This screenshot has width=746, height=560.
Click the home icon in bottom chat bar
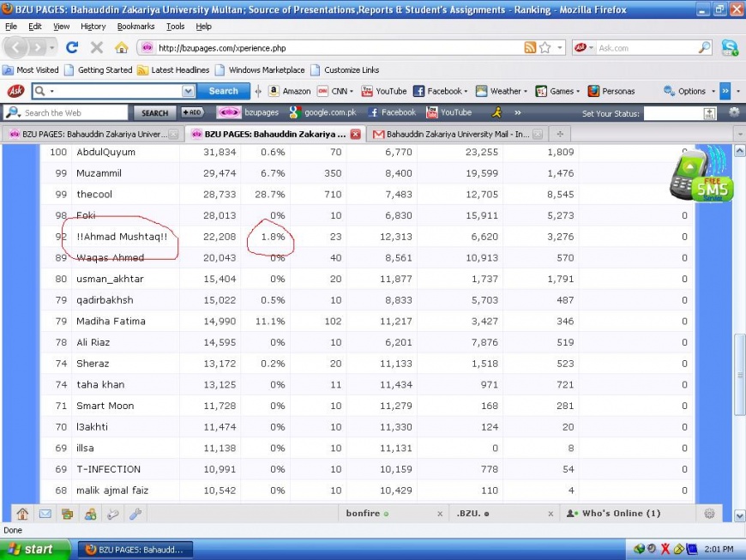[22, 514]
